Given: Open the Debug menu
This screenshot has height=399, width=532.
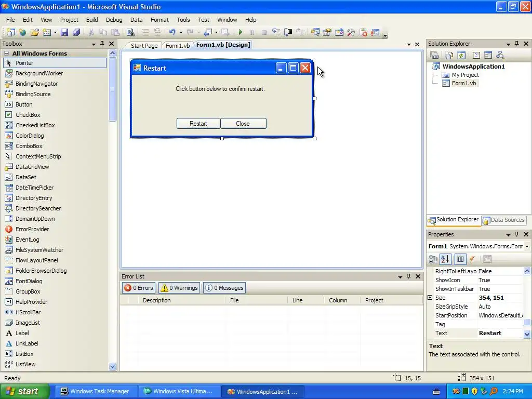Looking at the screenshot, I should pos(114,20).
